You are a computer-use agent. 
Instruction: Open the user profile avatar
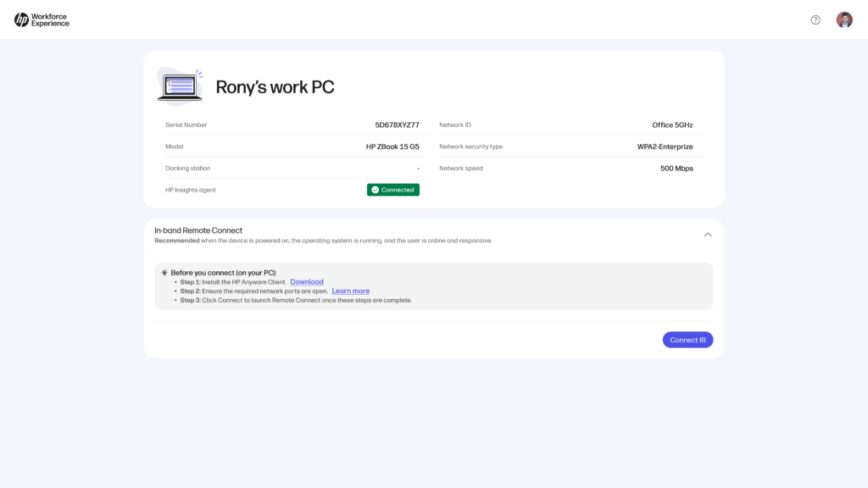[x=844, y=19]
